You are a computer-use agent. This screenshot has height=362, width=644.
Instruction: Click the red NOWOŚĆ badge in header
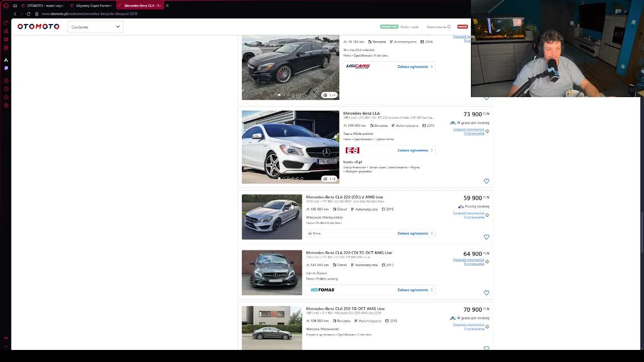pyautogui.click(x=462, y=27)
